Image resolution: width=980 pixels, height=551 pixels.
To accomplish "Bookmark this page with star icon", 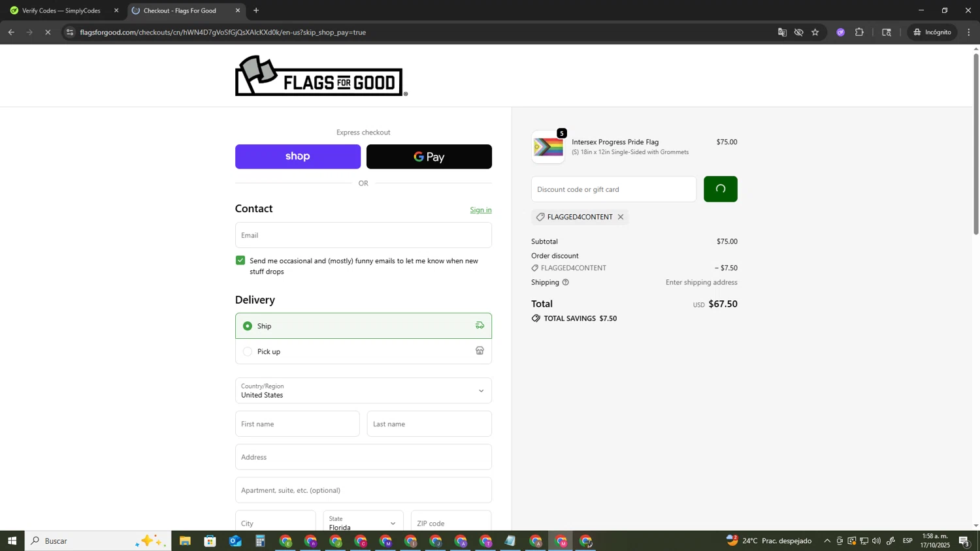I will pos(815,32).
